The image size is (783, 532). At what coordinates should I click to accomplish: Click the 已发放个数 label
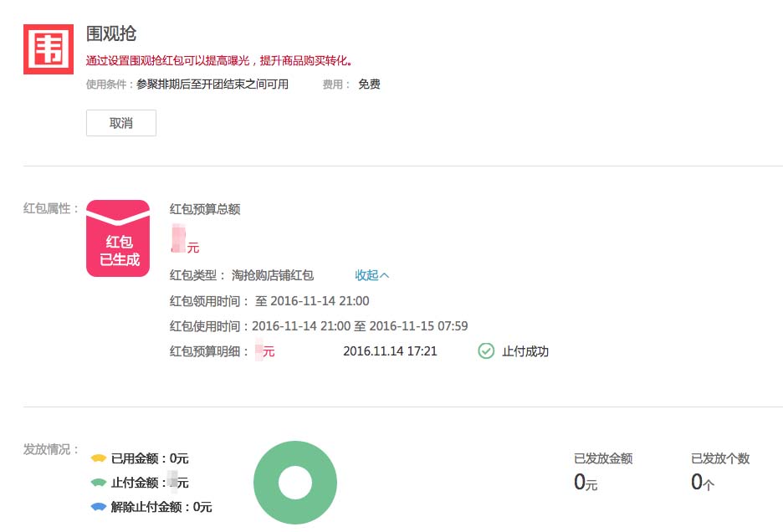[720, 458]
